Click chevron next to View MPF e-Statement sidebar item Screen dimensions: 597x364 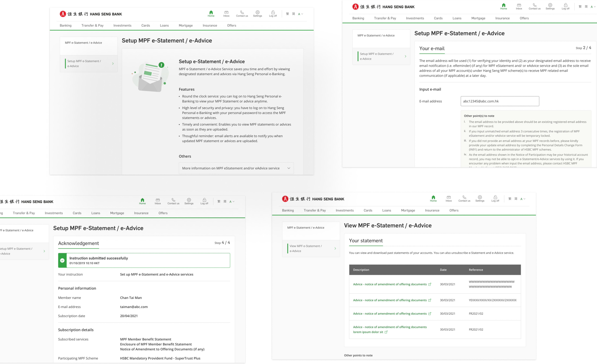pyautogui.click(x=335, y=248)
